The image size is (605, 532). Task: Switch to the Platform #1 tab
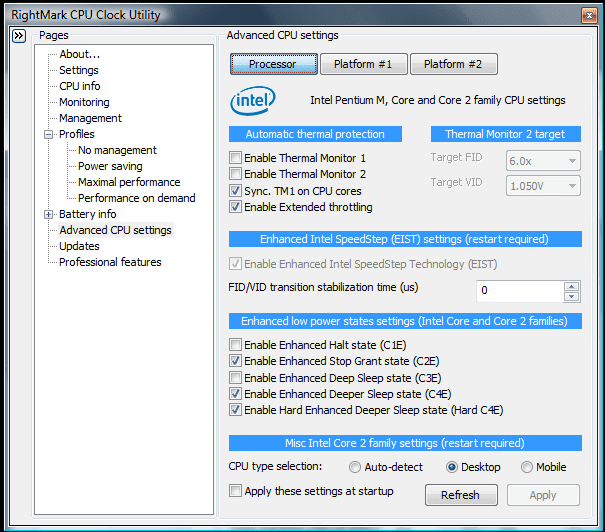tap(363, 64)
